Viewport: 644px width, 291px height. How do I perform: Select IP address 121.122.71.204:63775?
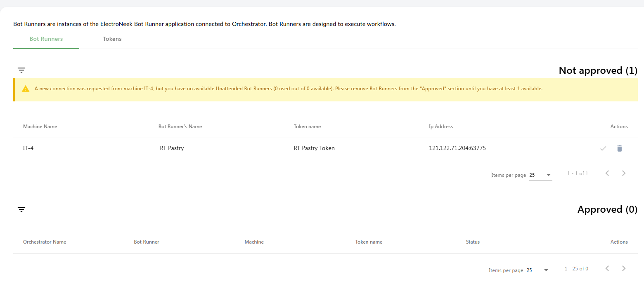[x=457, y=148]
